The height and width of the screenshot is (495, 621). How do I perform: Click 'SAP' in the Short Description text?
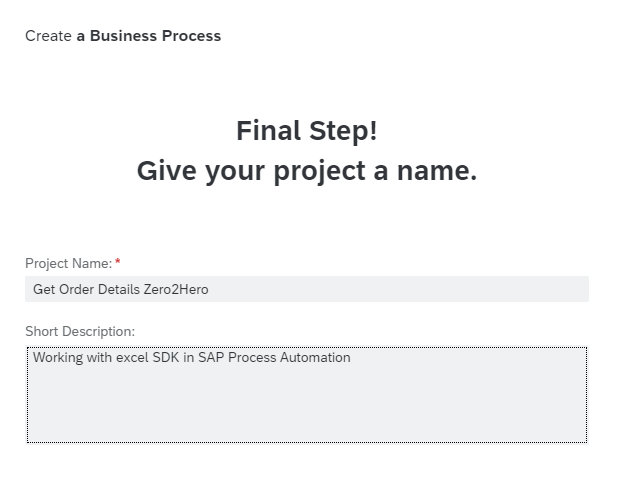click(211, 357)
